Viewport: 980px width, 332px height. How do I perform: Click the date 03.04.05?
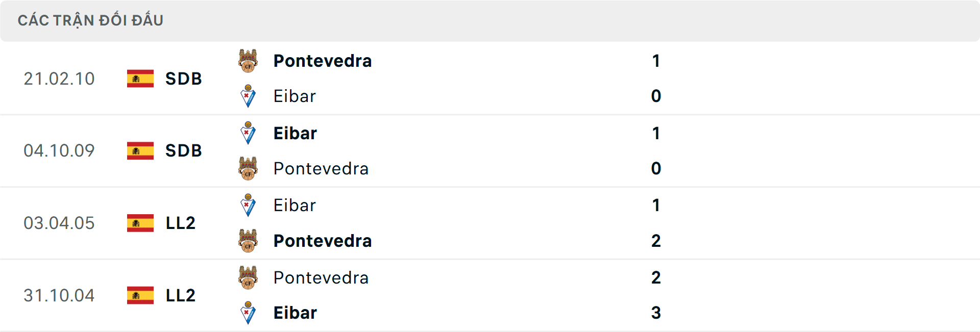pos(59,223)
